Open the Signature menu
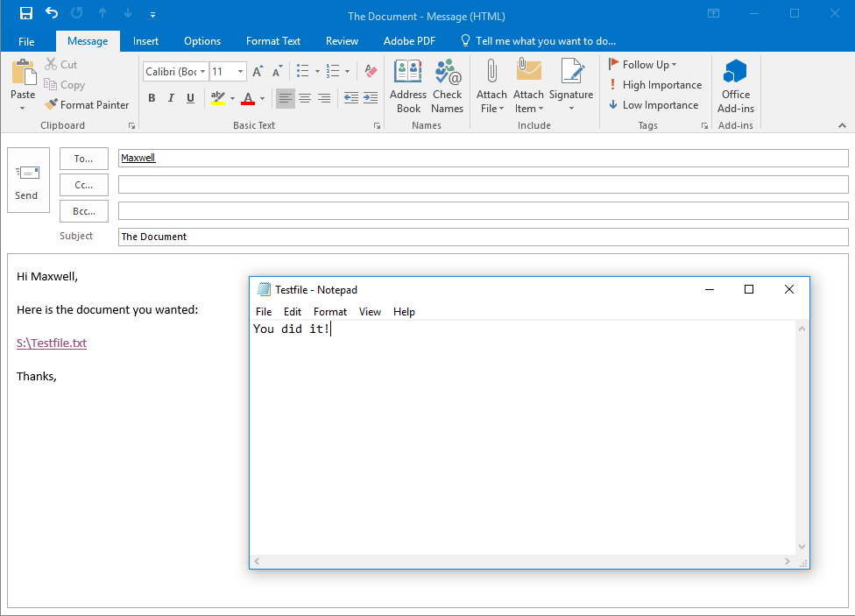 click(x=571, y=86)
